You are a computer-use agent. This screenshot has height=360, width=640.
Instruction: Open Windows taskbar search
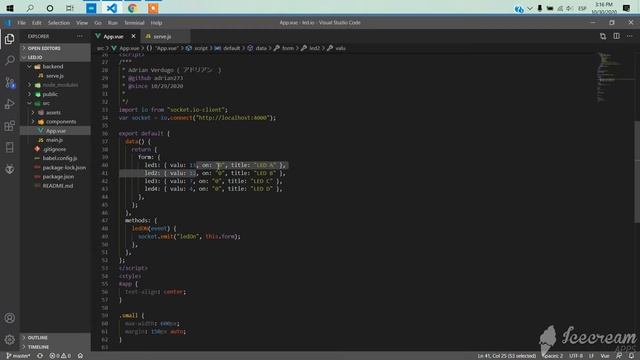(x=30, y=8)
